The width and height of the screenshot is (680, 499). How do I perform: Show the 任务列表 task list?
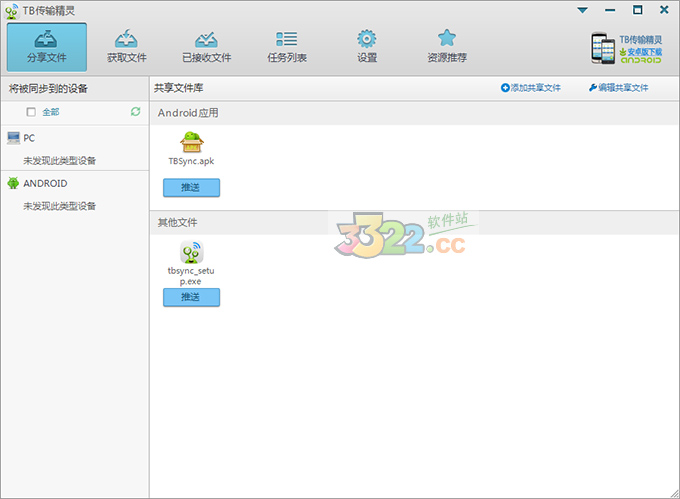287,47
